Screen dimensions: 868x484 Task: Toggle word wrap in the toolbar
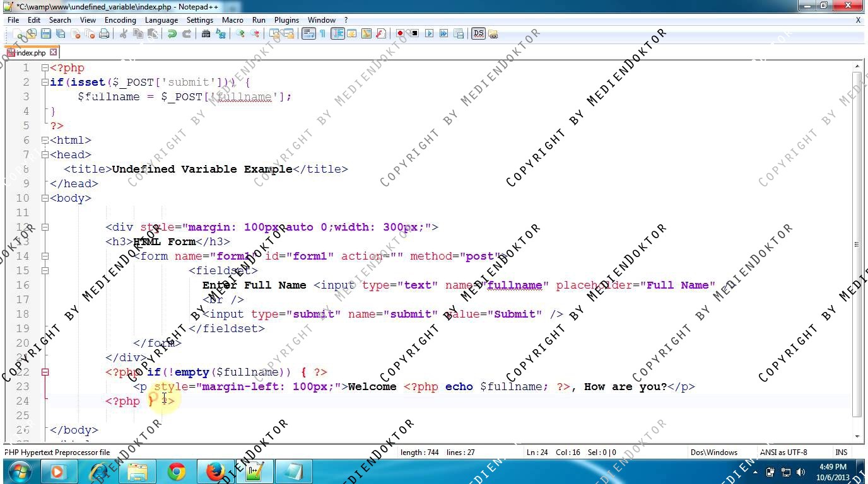308,34
